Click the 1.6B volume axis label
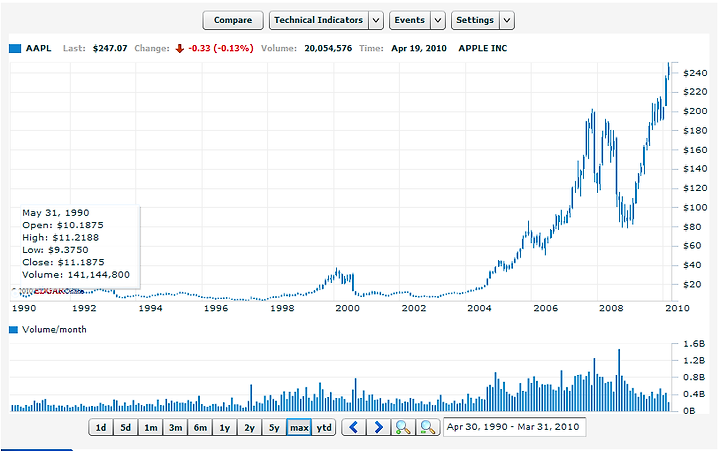 694,344
